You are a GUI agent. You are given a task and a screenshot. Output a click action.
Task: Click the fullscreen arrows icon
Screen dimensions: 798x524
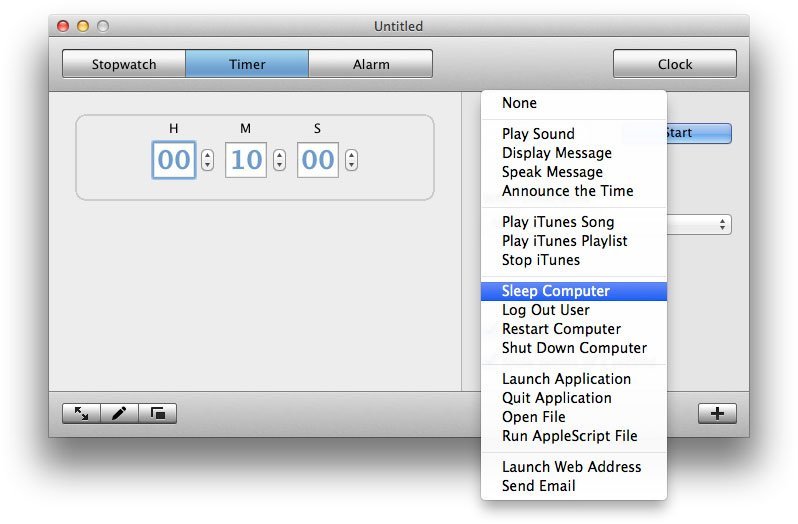click(81, 414)
